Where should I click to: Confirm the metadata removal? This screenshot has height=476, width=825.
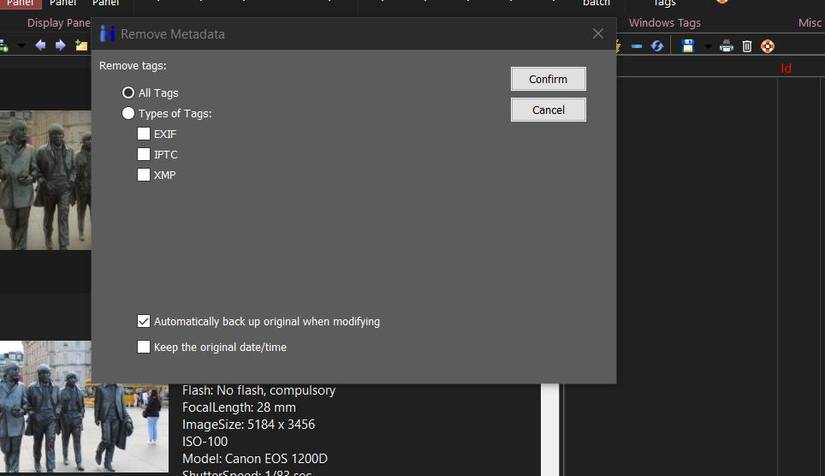pos(548,79)
